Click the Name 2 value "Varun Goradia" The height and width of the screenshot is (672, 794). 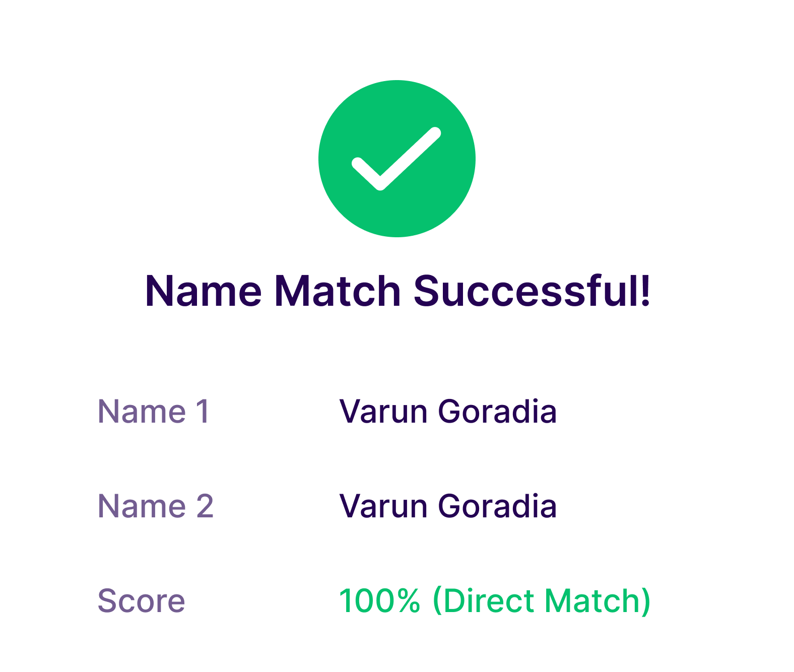[447, 506]
